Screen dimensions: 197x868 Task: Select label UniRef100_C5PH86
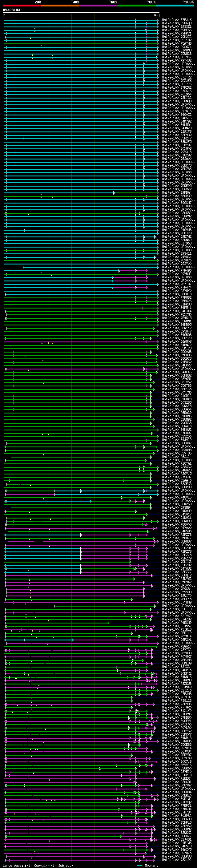coord(177,355)
